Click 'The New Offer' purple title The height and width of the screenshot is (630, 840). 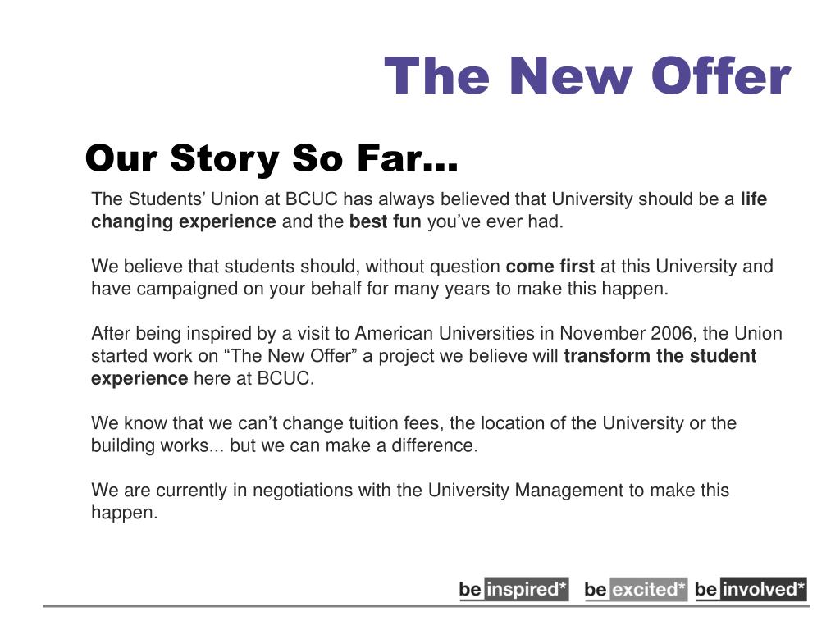tap(587, 76)
